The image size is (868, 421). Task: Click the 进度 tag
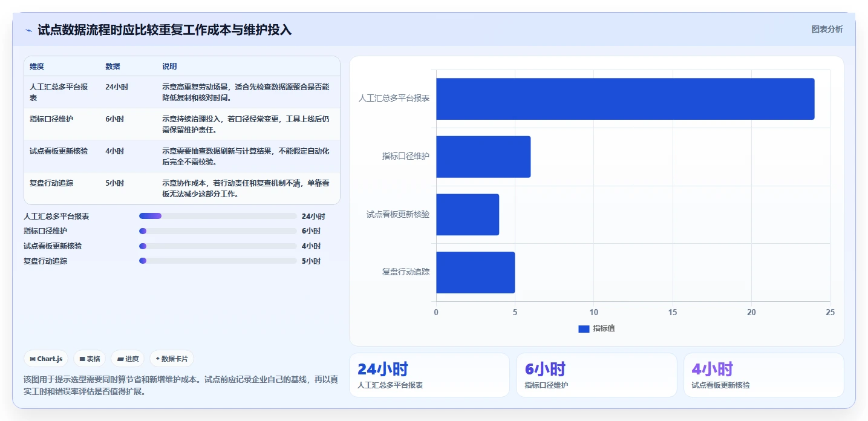pyautogui.click(x=128, y=359)
